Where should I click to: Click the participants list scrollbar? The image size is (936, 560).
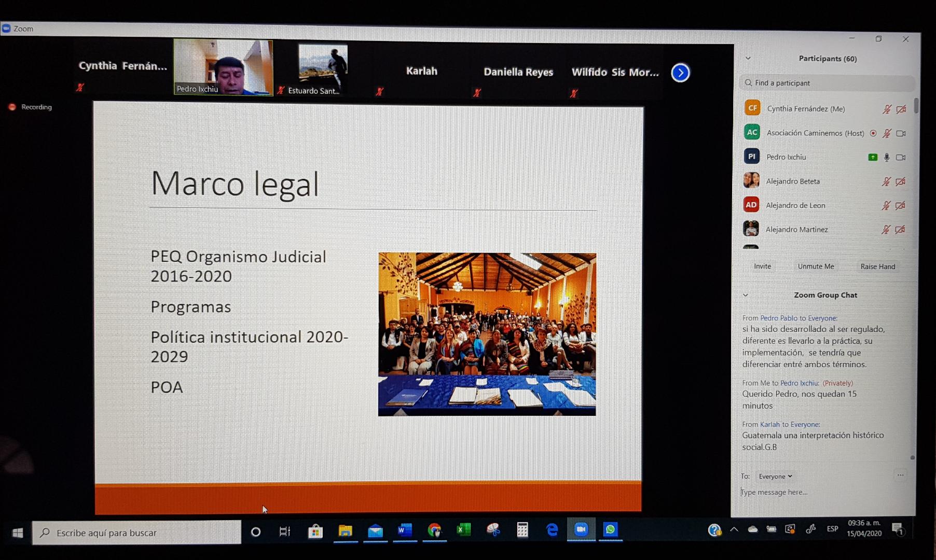[x=916, y=106]
